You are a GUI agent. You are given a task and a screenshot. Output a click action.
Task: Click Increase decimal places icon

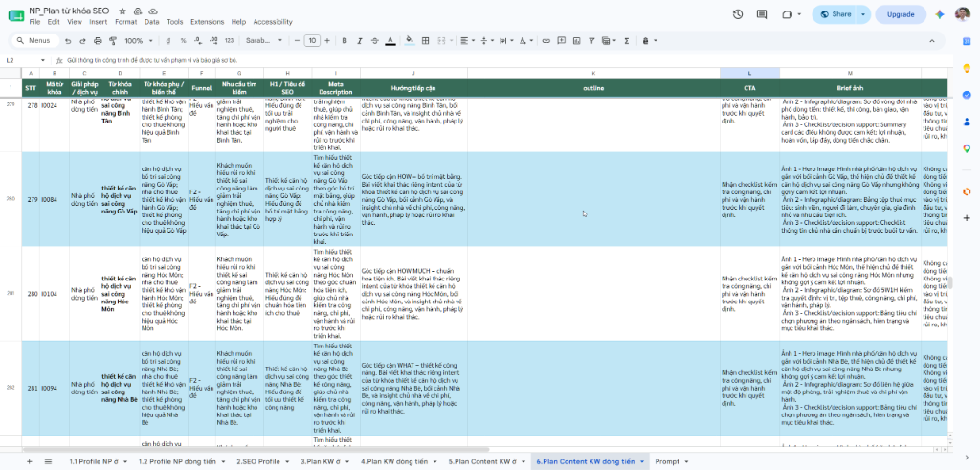[213, 40]
